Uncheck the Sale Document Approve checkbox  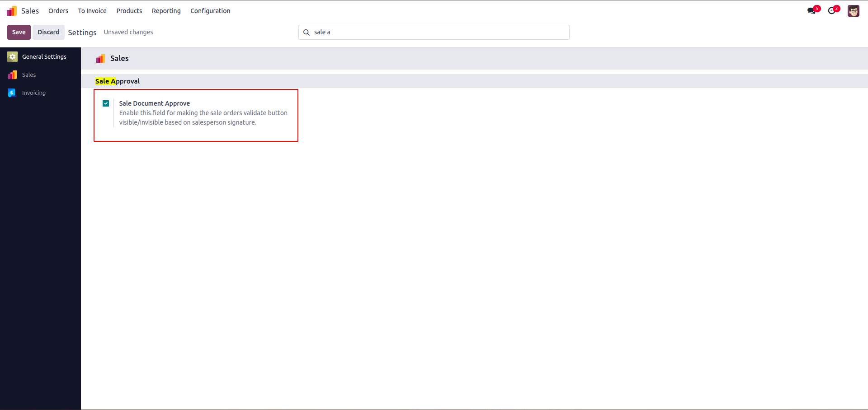[106, 103]
